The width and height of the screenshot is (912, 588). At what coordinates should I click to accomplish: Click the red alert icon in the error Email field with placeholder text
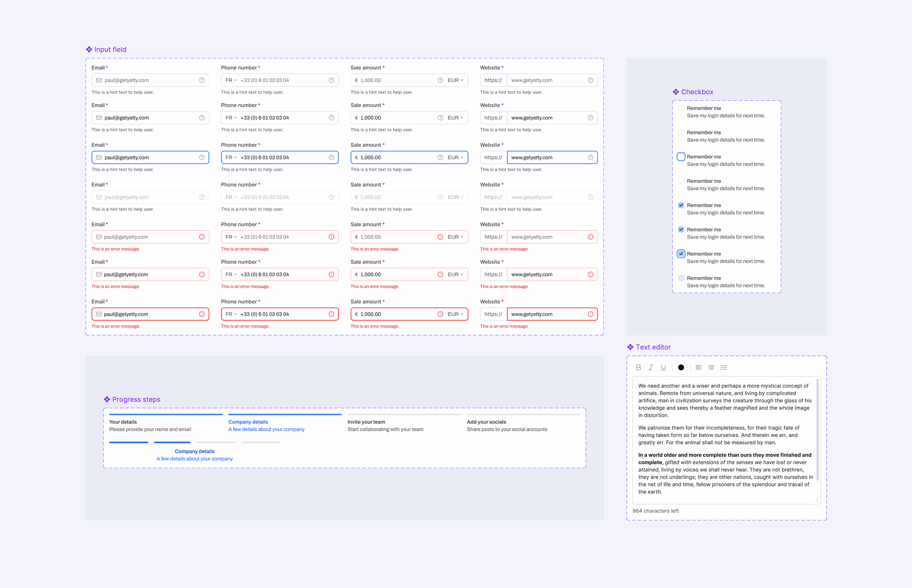202,237
